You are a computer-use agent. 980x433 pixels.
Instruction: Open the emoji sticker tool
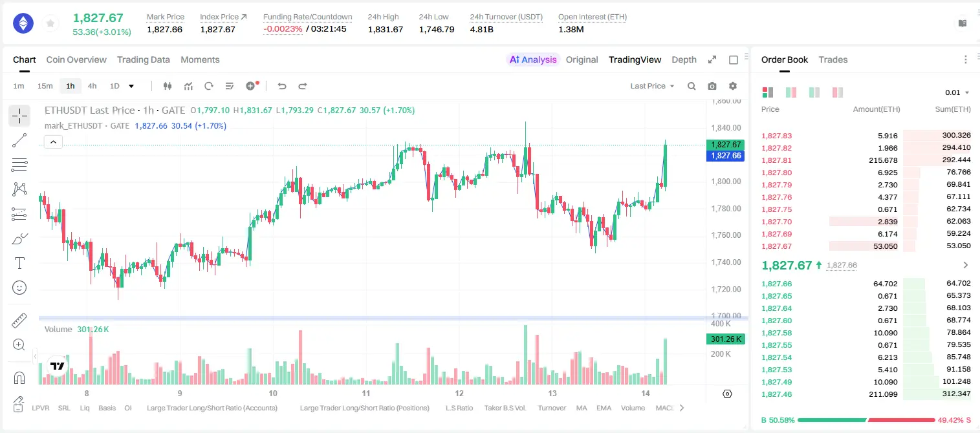19,288
